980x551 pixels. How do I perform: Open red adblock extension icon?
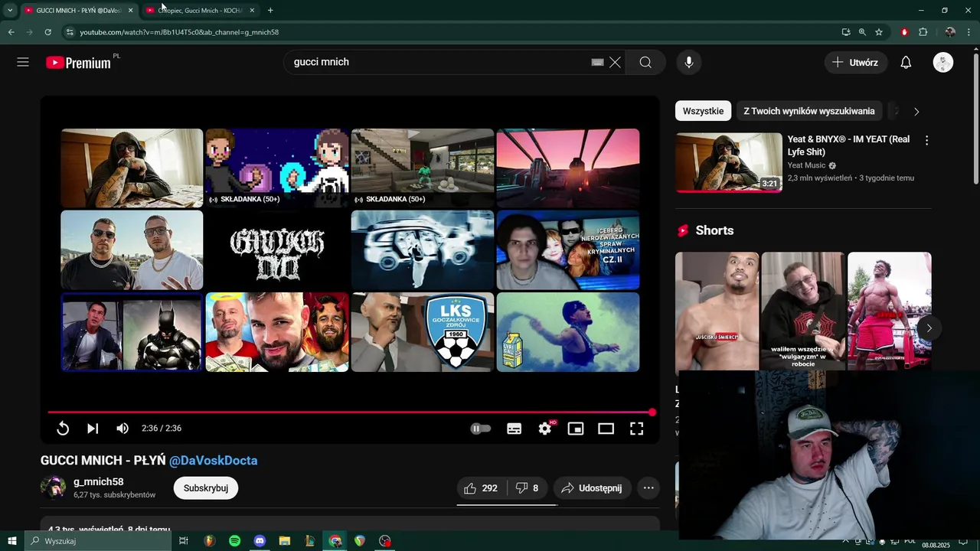[904, 32]
